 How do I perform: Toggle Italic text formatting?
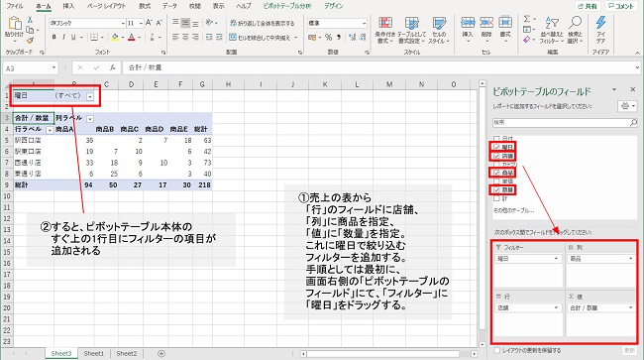coord(63,37)
